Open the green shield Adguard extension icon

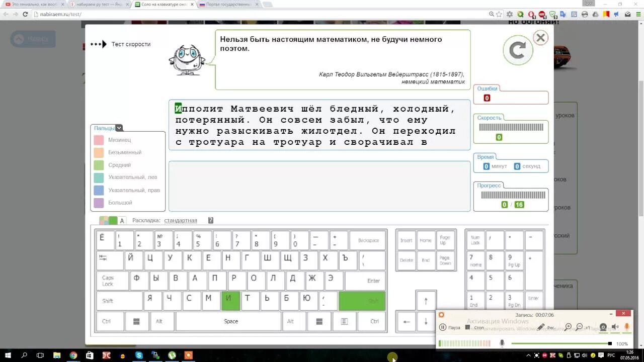point(553,14)
